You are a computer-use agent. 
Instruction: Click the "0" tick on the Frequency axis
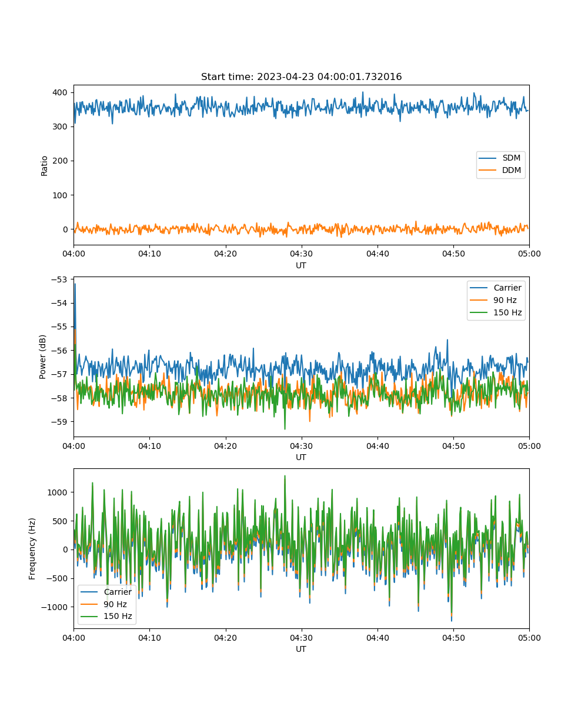tap(66, 550)
